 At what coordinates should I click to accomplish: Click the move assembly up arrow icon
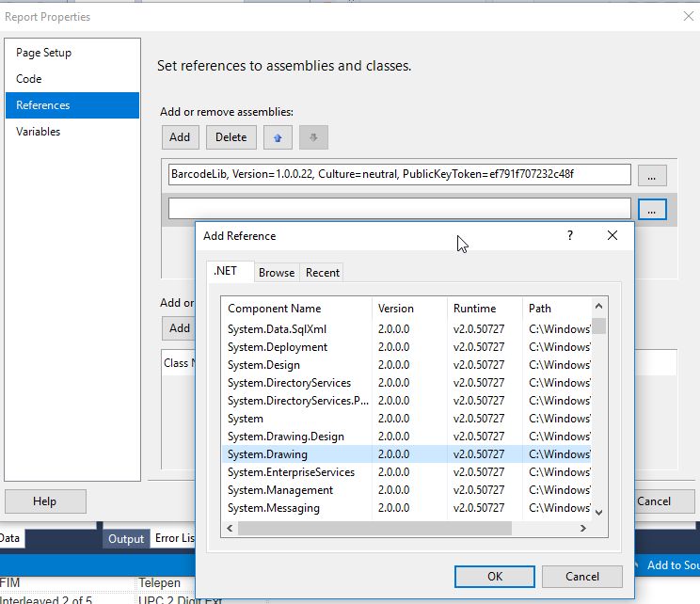278,137
